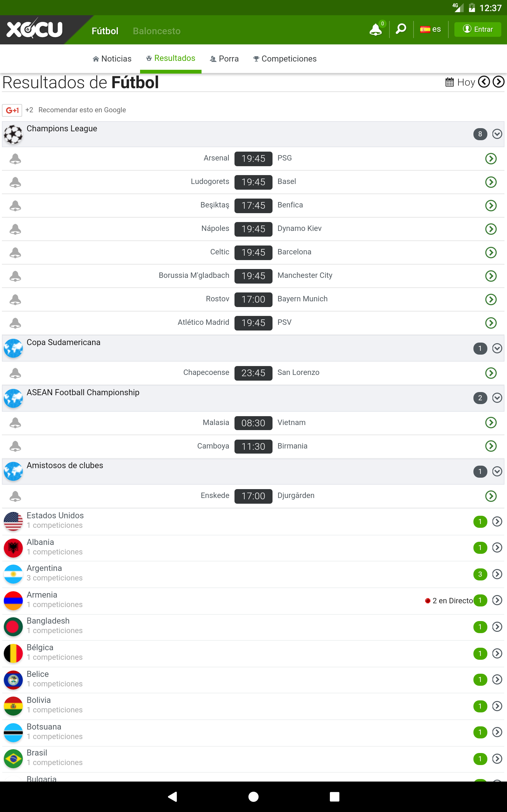Image resolution: width=507 pixels, height=812 pixels.
Task: Toggle alert bell for Rostov match
Action: coord(15,299)
